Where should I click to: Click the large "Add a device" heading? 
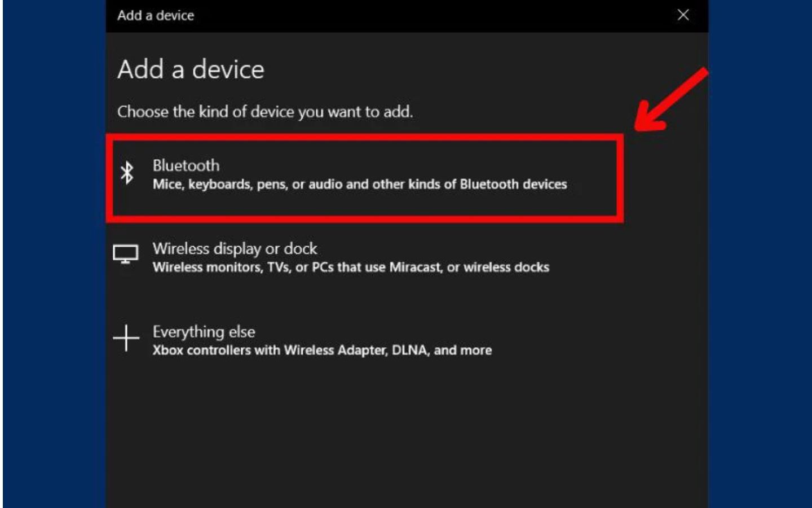[191, 69]
